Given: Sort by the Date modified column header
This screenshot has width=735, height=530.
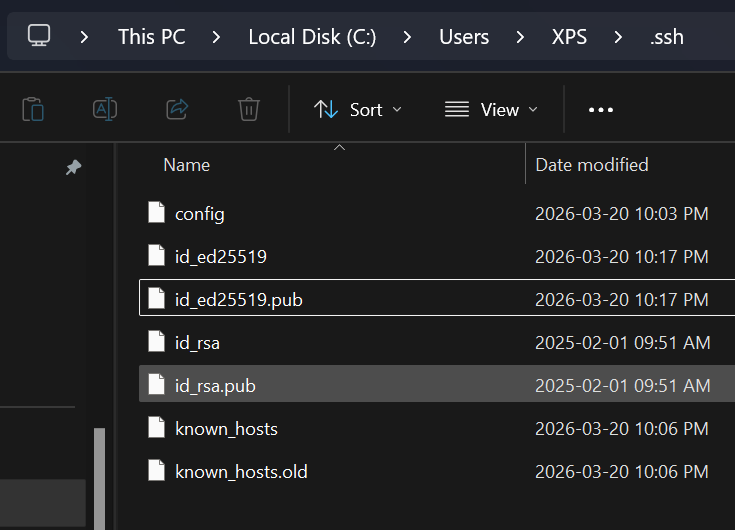Looking at the screenshot, I should (591, 165).
